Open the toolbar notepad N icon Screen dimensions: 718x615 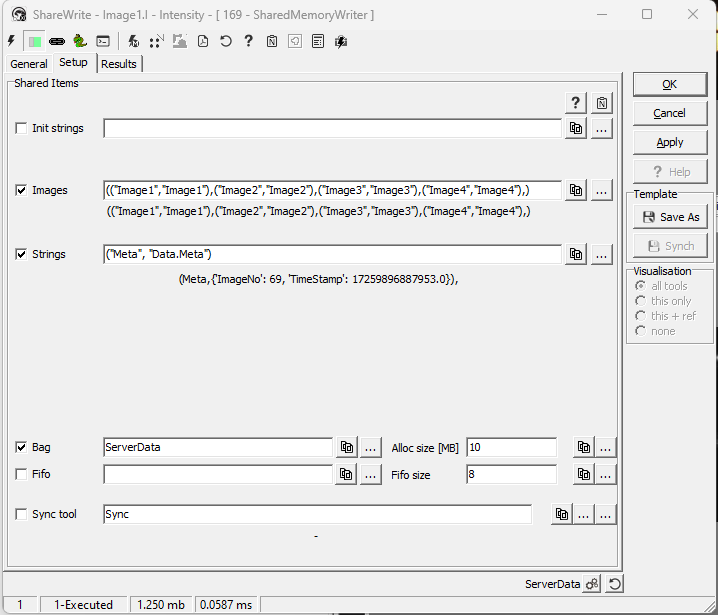point(272,42)
